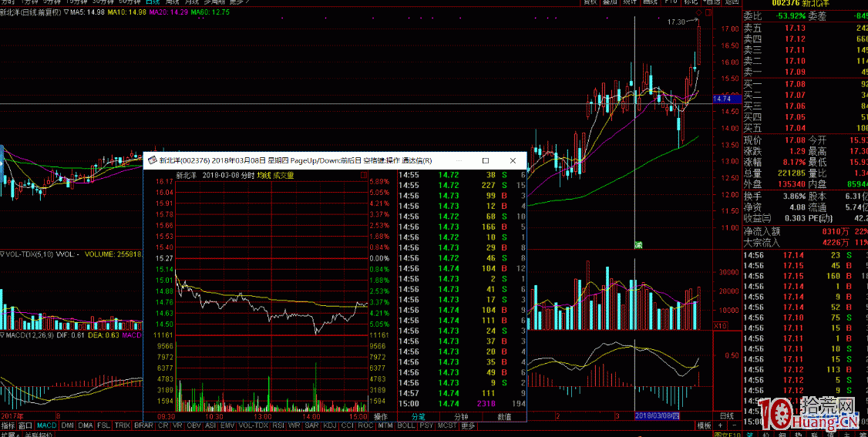Viewport: 868px width, 437px height.
Task: Click the 卖五 17.13 order row
Action: point(805,29)
